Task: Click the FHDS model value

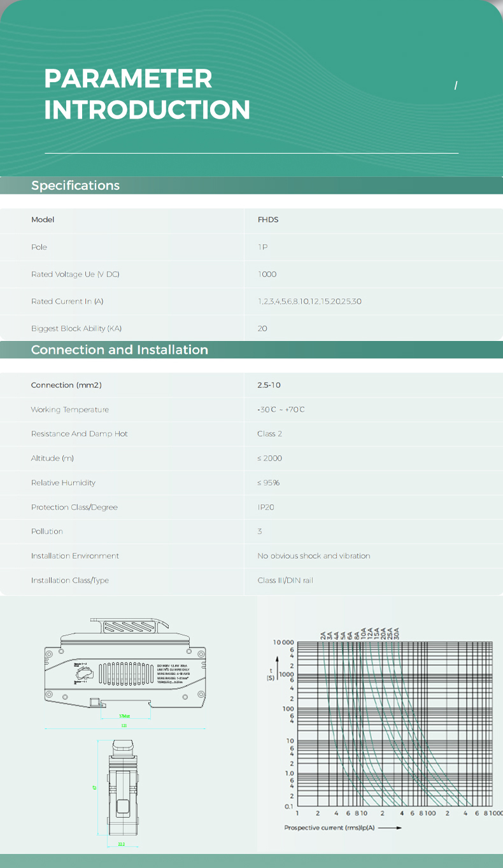Action: tap(268, 220)
